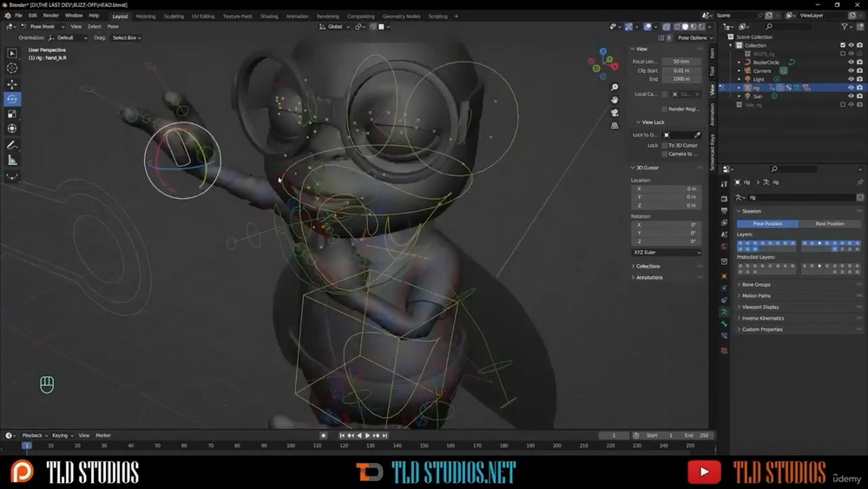Open the Output properties tab icon

click(724, 210)
